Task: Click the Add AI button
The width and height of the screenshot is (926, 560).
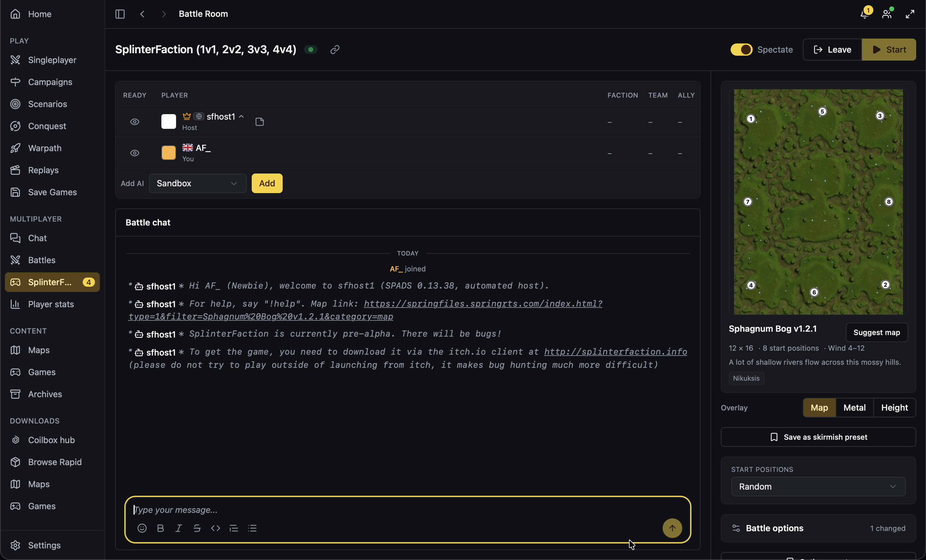Action: 267,183
